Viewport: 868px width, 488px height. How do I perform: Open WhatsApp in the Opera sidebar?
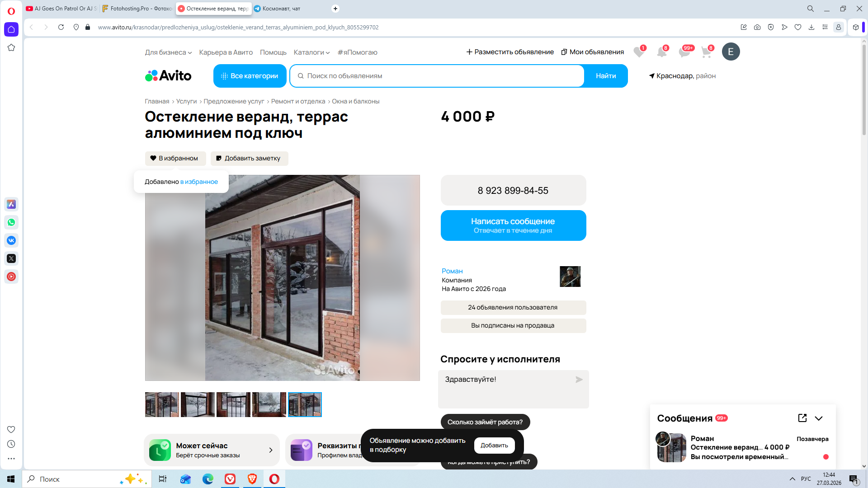pos(11,222)
